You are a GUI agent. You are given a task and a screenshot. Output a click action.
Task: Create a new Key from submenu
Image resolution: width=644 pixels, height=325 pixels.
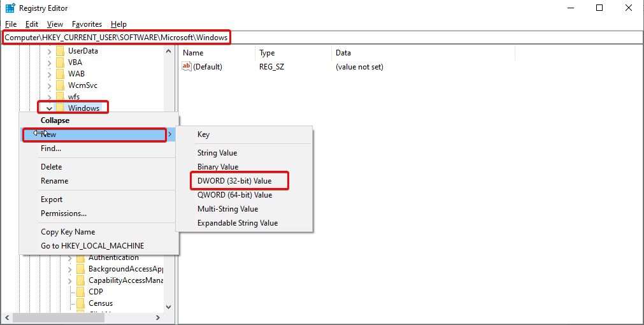[245, 134]
